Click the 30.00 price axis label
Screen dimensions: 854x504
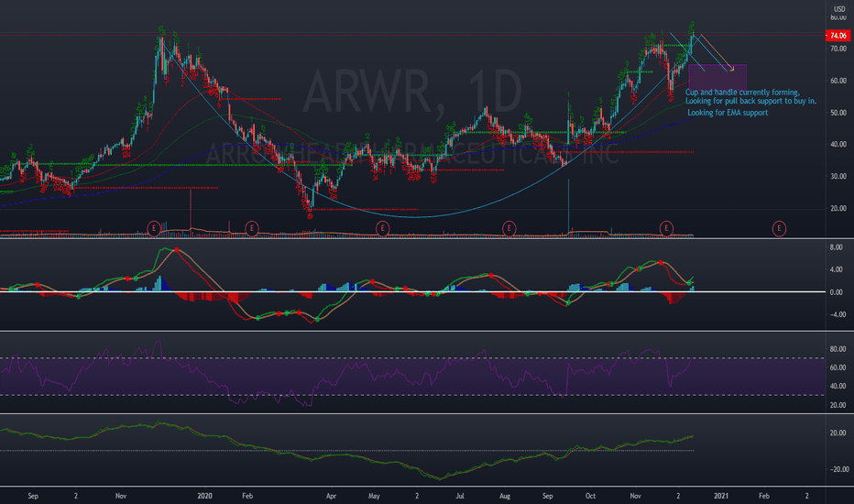click(x=838, y=177)
